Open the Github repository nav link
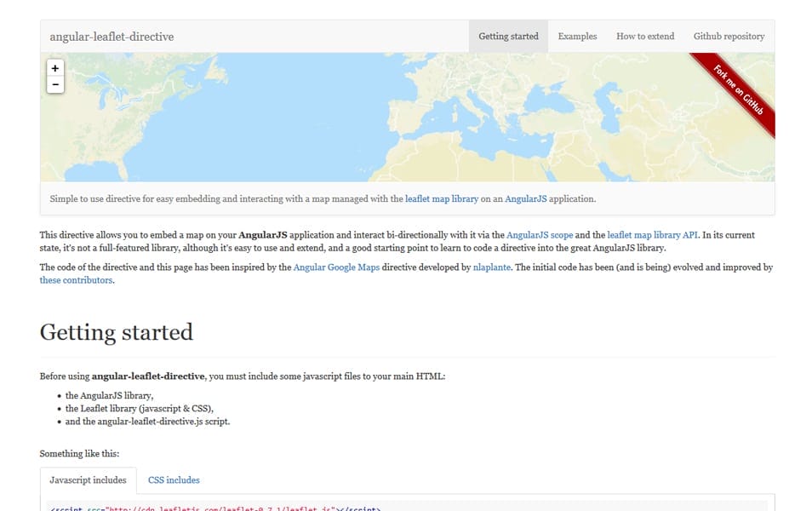The width and height of the screenshot is (812, 511). 729,37
